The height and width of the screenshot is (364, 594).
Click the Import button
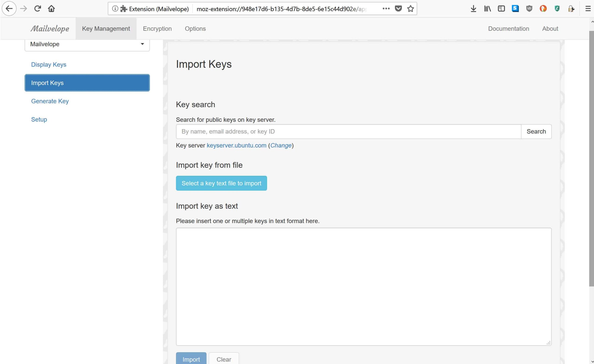point(191,359)
